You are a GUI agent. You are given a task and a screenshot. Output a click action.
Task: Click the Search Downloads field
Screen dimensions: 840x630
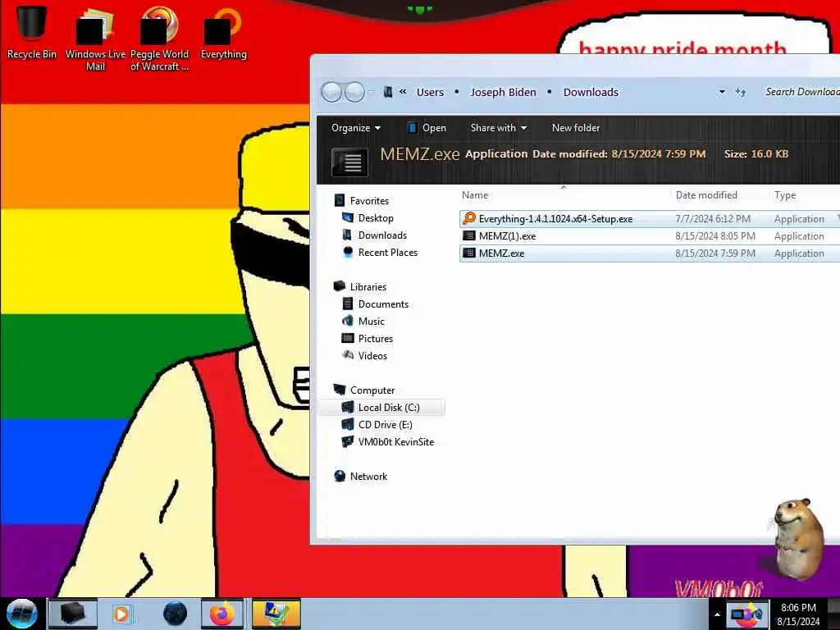[801, 92]
